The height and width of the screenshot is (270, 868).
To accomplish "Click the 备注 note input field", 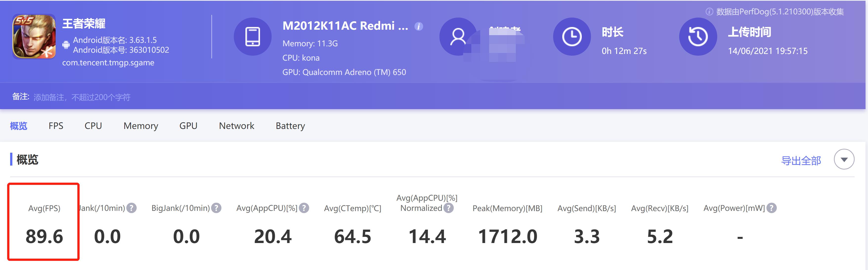I will [x=101, y=97].
